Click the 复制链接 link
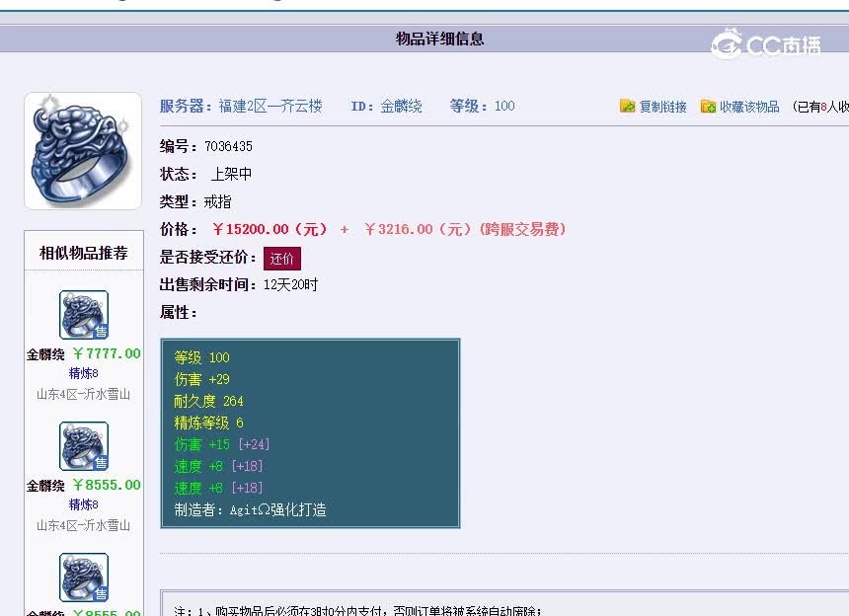The image size is (849, 616). click(x=662, y=107)
